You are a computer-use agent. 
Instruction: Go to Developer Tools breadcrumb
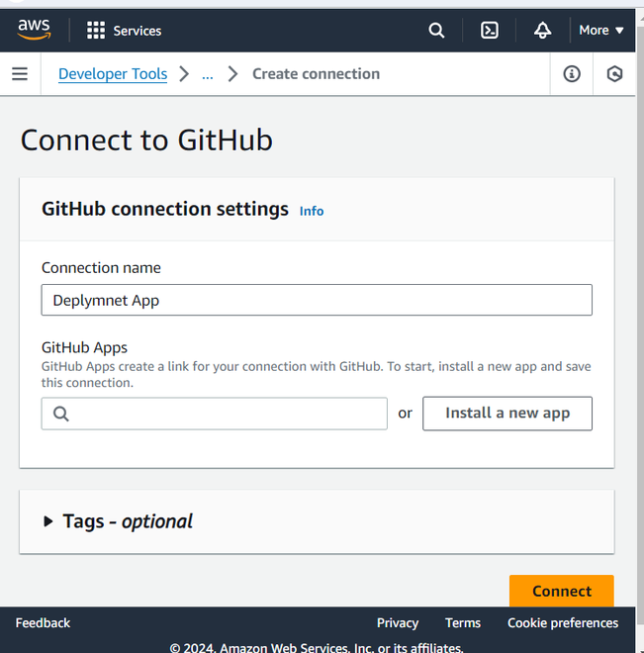click(x=113, y=74)
